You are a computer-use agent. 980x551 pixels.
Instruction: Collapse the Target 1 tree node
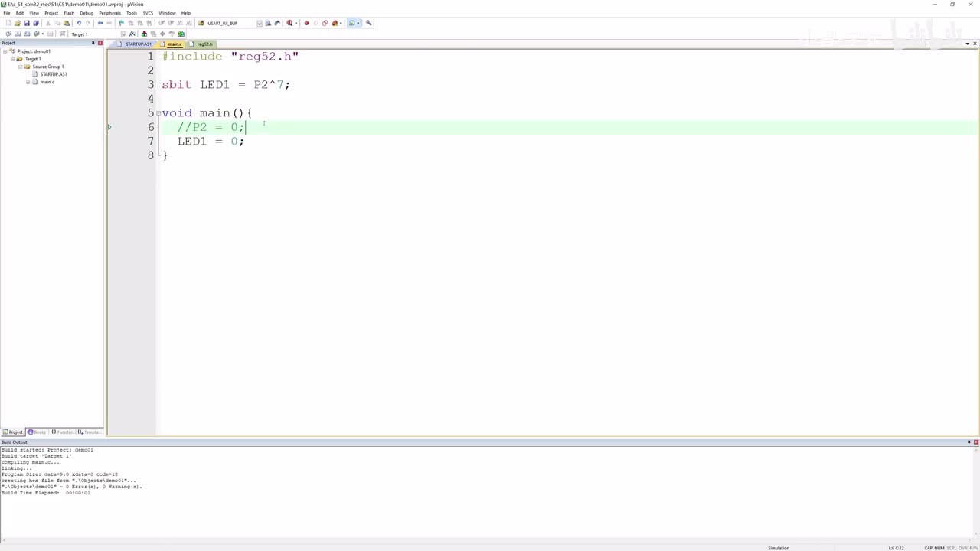pos(13,59)
